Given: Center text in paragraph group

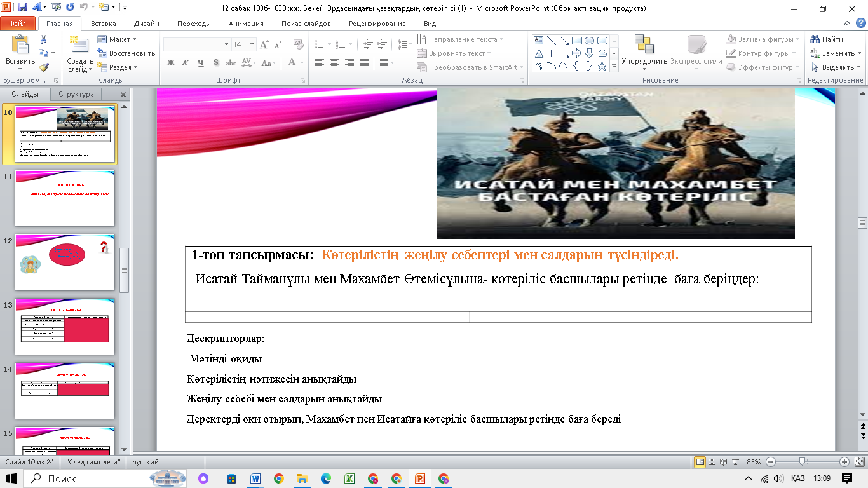Looking at the screenshot, I should point(334,63).
